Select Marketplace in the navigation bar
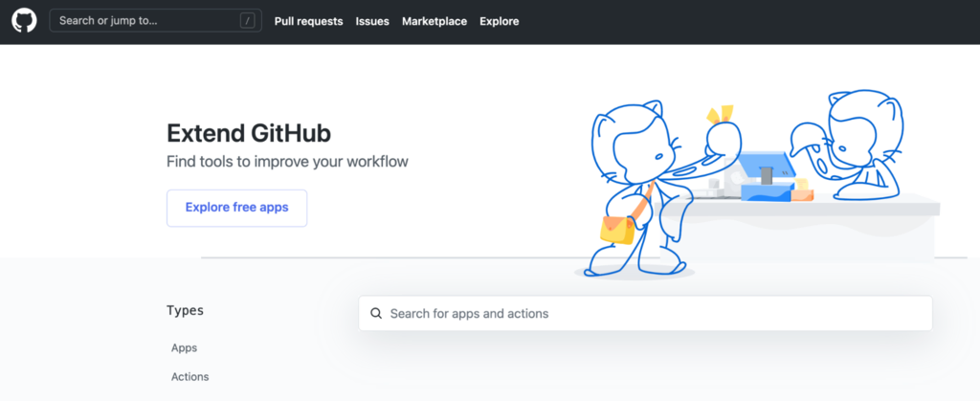 tap(434, 21)
